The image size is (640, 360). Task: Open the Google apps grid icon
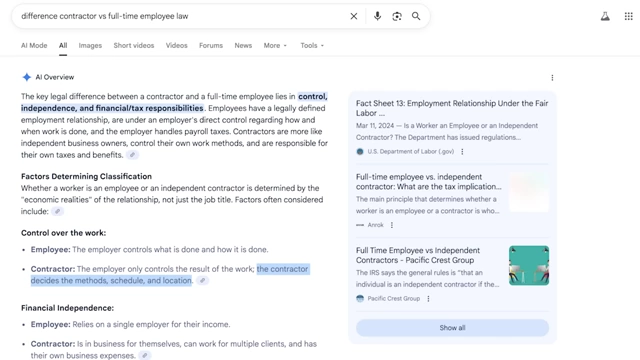(x=629, y=16)
